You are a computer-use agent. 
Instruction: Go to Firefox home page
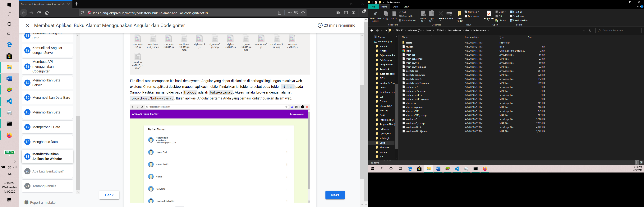tap(47, 13)
